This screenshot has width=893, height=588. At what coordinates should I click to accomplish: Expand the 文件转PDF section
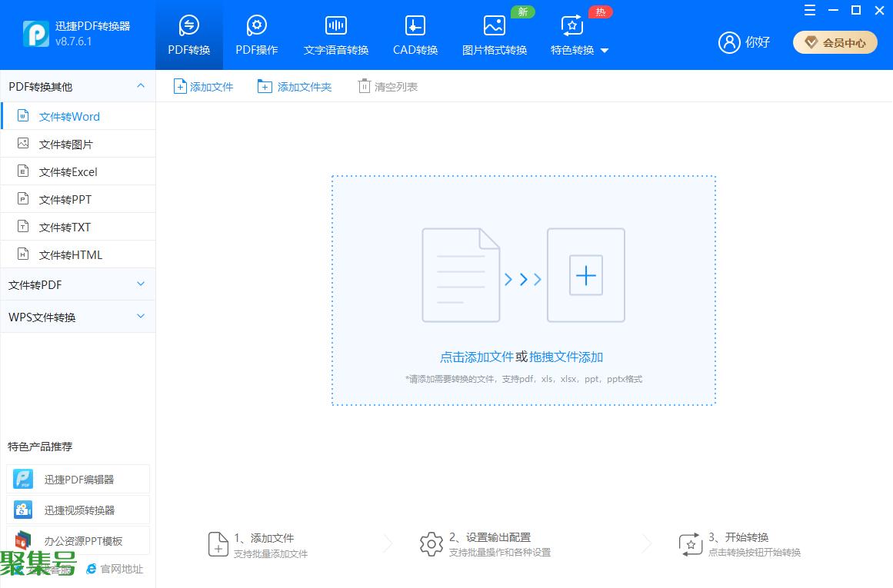tap(141, 284)
